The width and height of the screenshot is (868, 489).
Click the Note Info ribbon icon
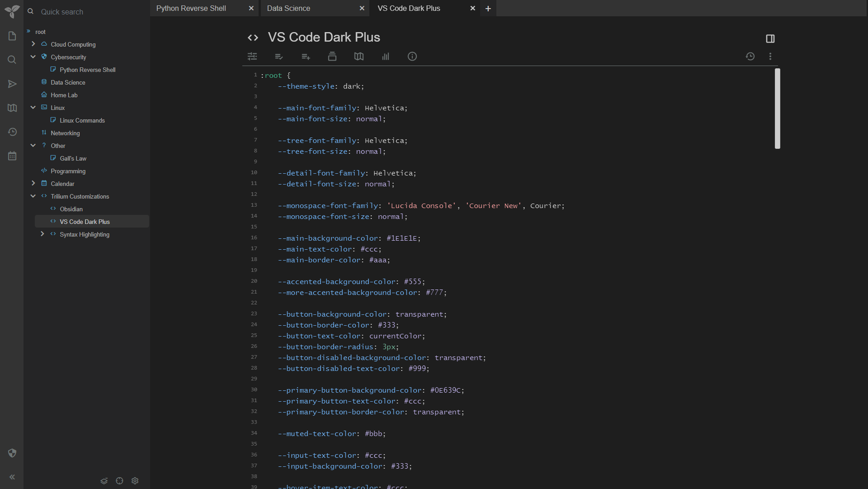(x=412, y=57)
